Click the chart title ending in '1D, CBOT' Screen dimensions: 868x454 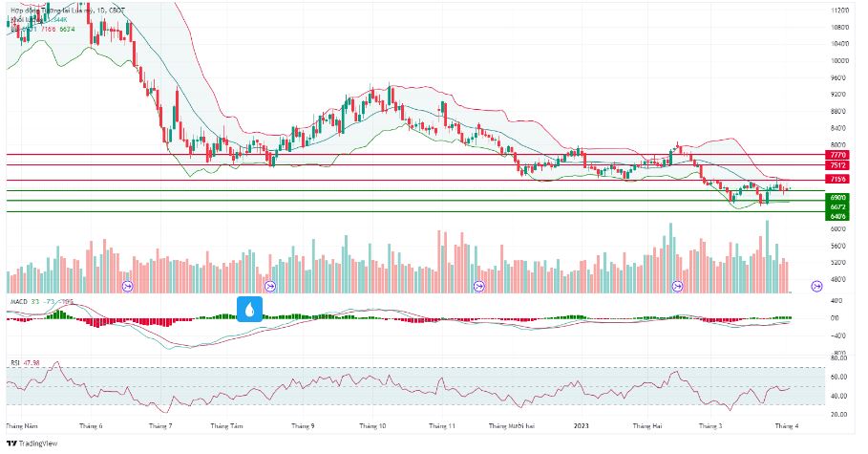pyautogui.click(x=68, y=11)
